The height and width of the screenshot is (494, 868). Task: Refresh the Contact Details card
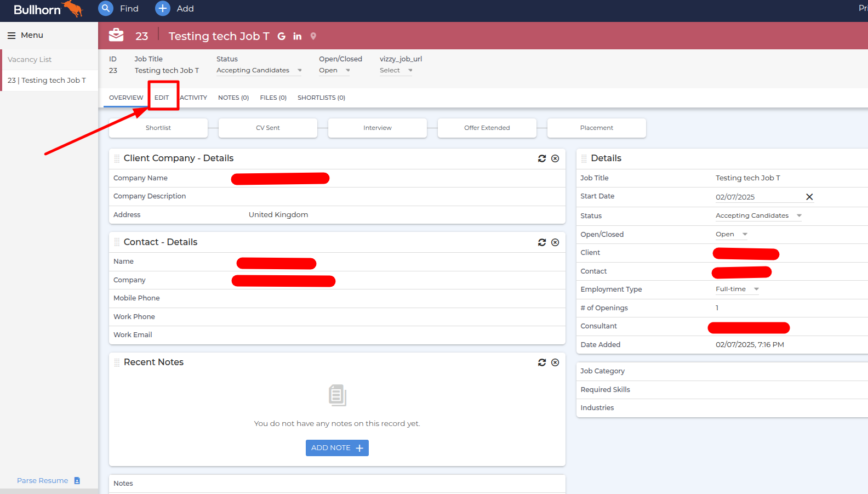pos(542,242)
